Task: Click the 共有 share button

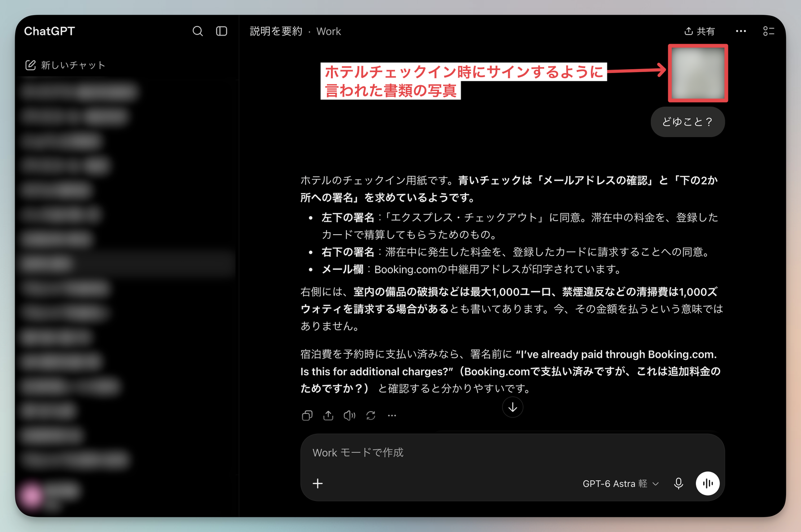Action: point(699,31)
